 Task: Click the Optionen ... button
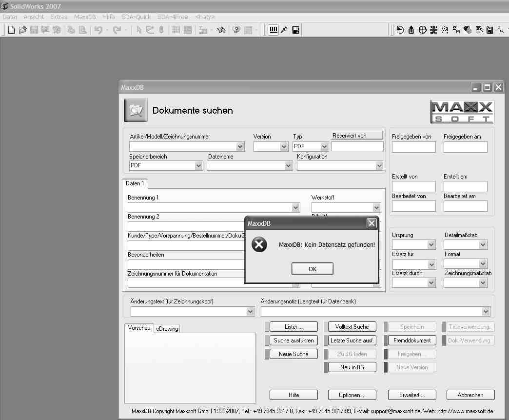(x=352, y=395)
